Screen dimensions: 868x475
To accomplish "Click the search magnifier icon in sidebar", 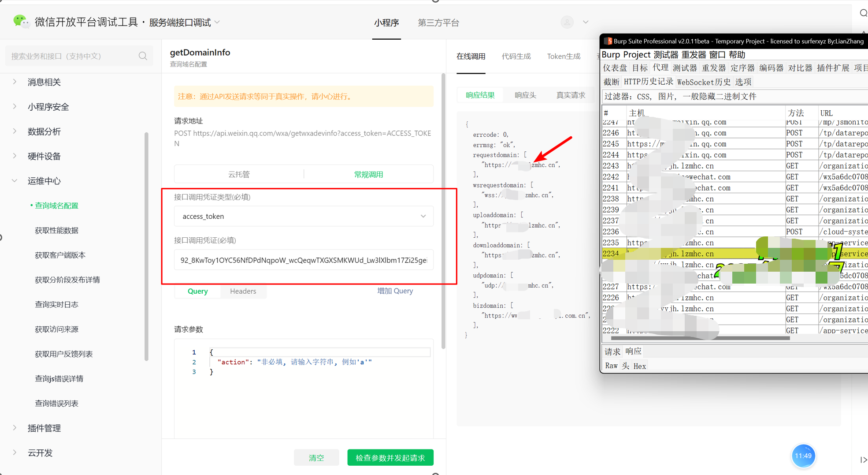I will 143,56.
